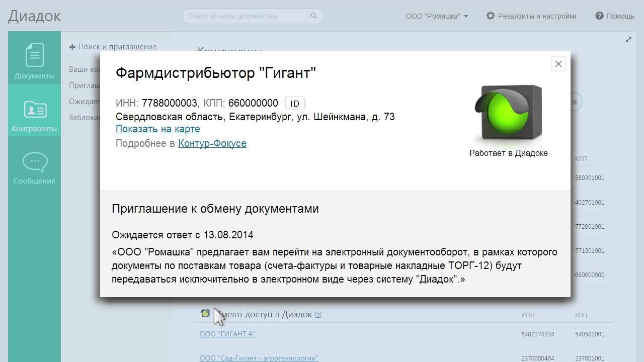This screenshot has height=362, width=644.
Task: Click КПП value 237001001
Action: tap(590, 358)
